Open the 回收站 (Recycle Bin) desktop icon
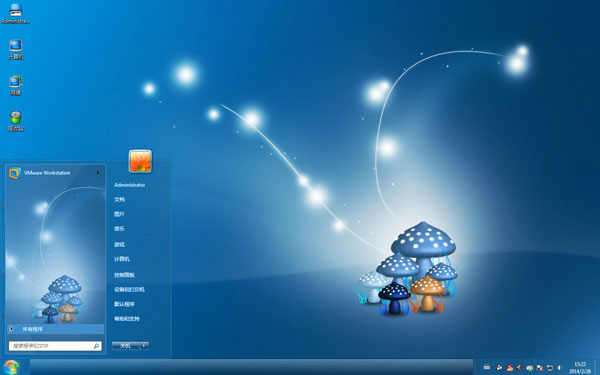The height and width of the screenshot is (375, 600). point(16,121)
